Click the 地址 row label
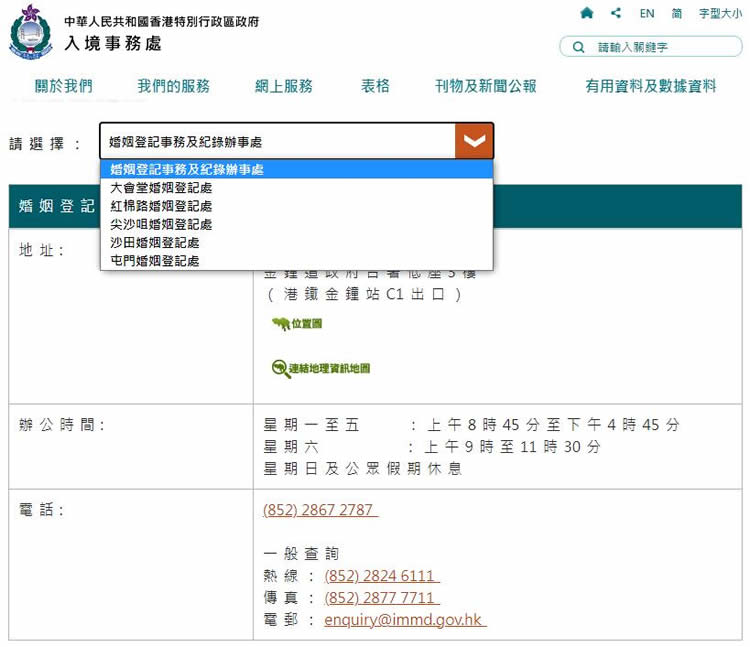Screen dimensions: 750x647 pyautogui.click(x=41, y=250)
